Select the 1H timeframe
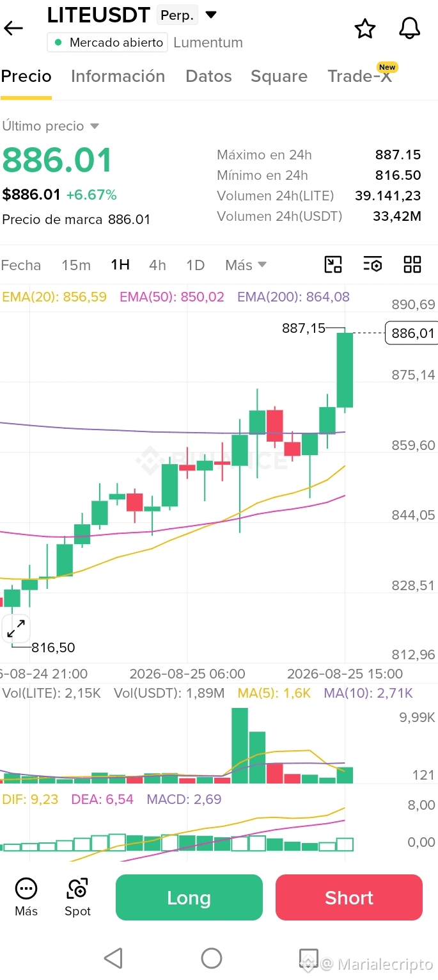This screenshot has width=438, height=980. point(120,265)
